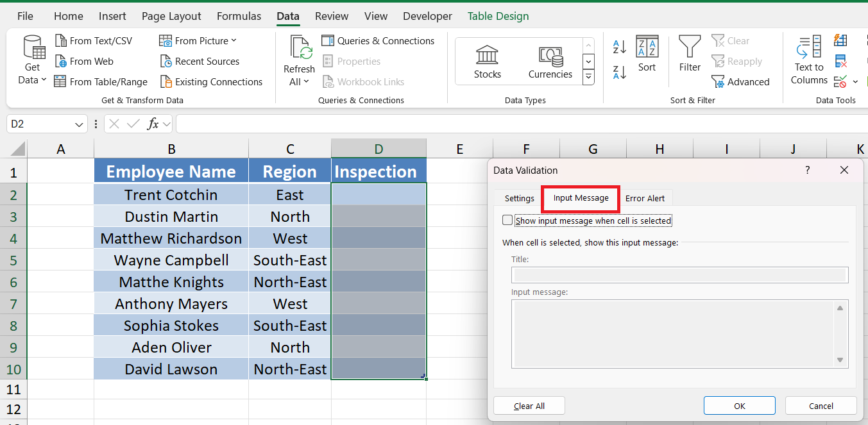868x425 pixels.
Task: Switch to the Insert ribbon tab
Action: click(112, 16)
